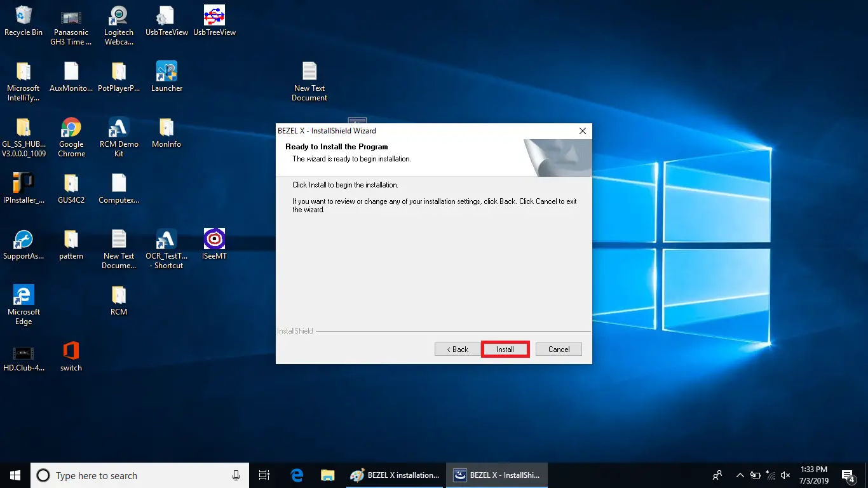The width and height of the screenshot is (868, 488).
Task: Click the Install button to begin installation
Action: (x=505, y=349)
